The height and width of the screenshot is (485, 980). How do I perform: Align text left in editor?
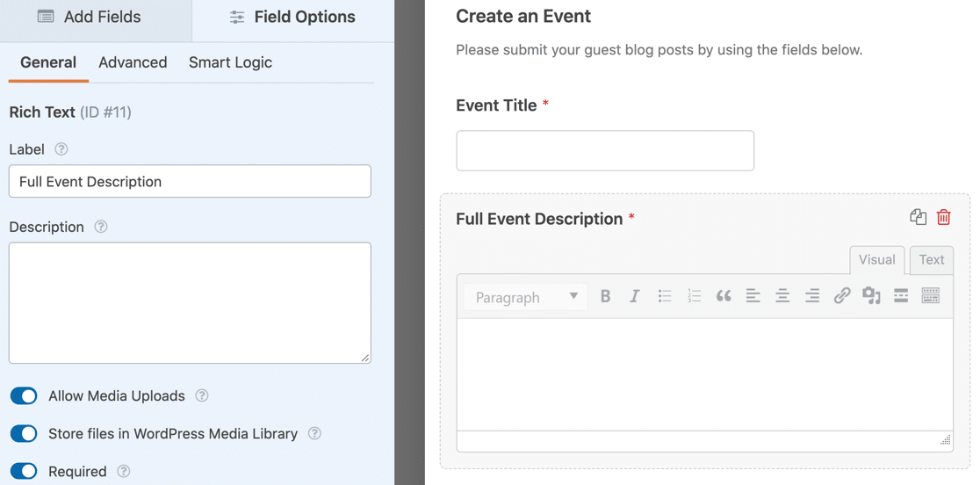coord(753,296)
